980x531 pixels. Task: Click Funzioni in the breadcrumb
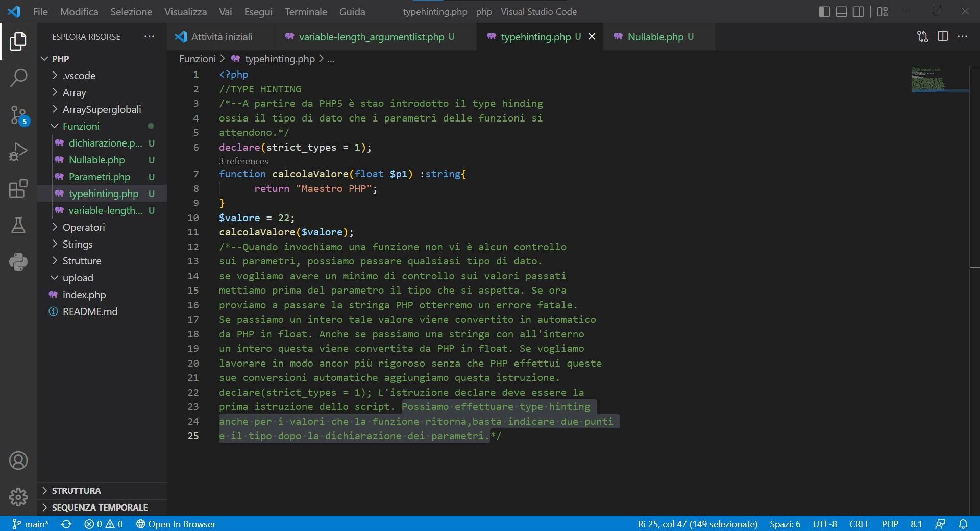click(x=198, y=59)
